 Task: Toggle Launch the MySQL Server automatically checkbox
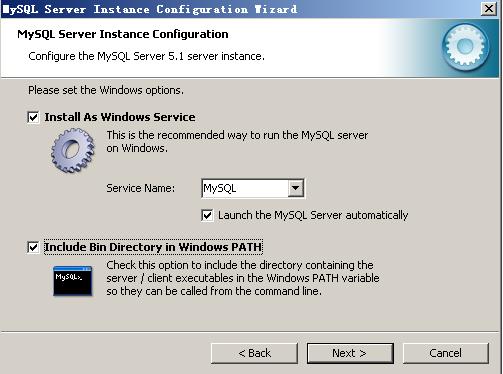tap(207, 215)
